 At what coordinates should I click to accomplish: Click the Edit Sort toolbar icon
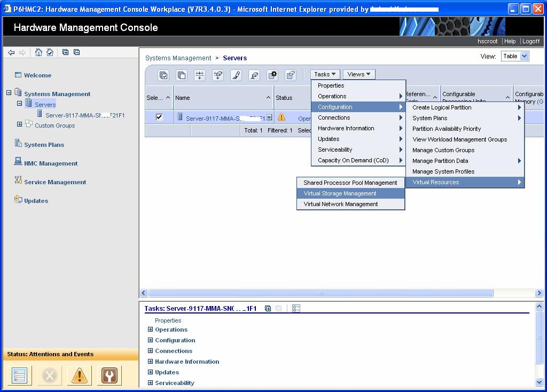(x=236, y=75)
